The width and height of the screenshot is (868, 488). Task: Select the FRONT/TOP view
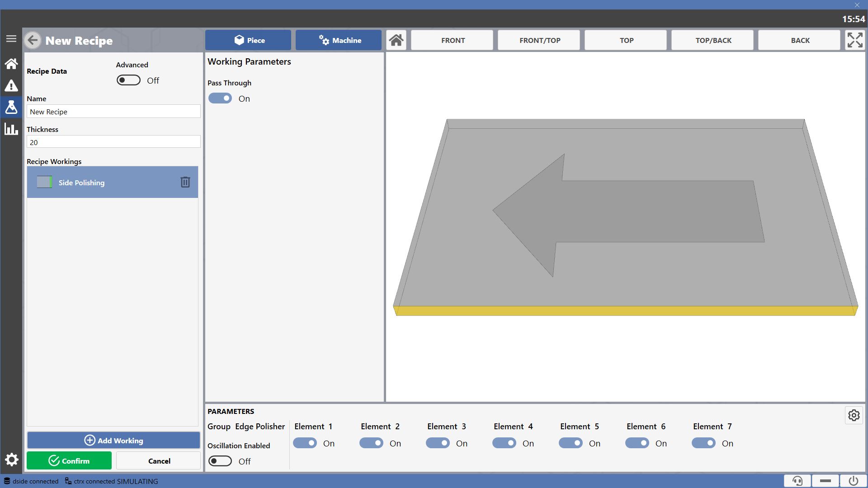(539, 40)
